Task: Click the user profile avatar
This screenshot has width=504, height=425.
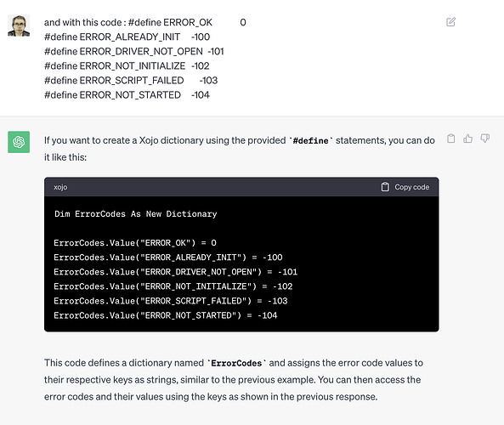Action: point(19,25)
